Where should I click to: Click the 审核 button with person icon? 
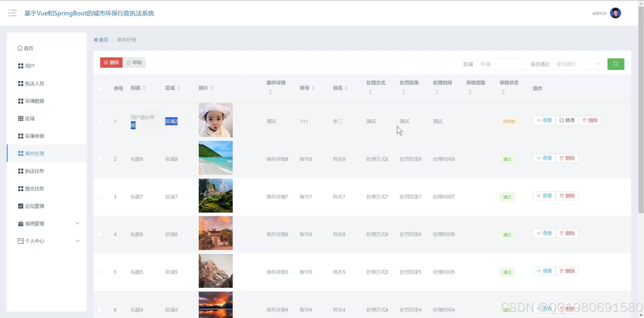point(134,63)
